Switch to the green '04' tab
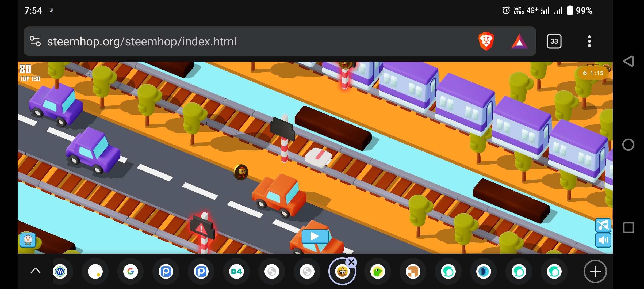Screen dimensions: 644x289 click(x=236, y=272)
